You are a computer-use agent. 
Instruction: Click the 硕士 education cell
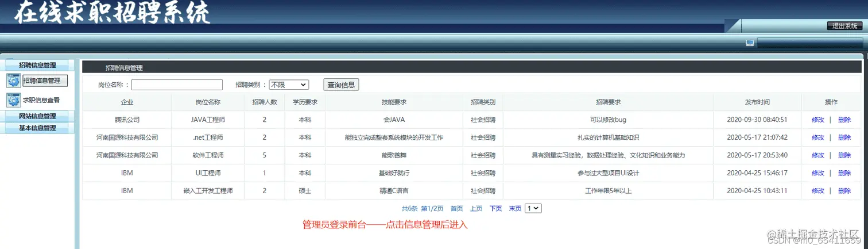click(305, 191)
